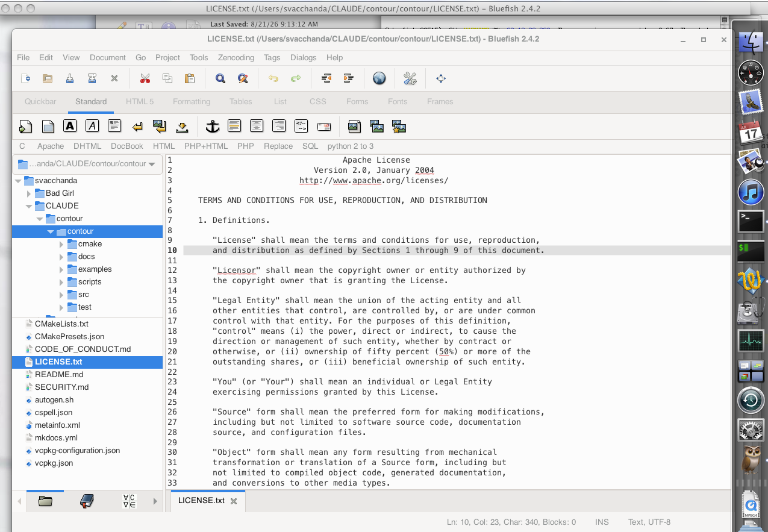Click the Insert image icon
This screenshot has width=768, height=532.
354,127
